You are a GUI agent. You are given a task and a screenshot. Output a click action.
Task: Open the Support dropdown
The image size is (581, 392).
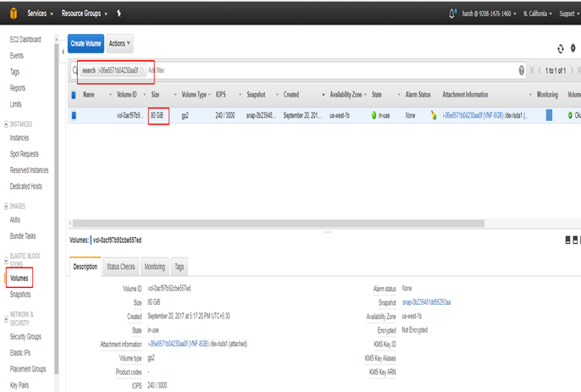[569, 14]
